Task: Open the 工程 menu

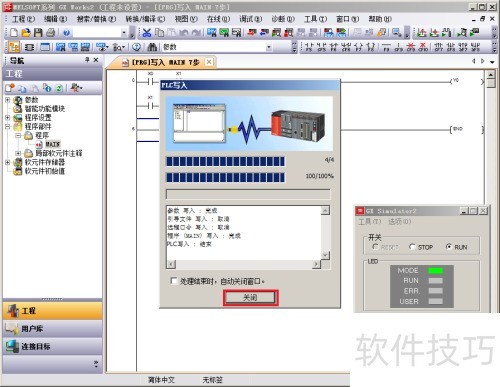Action: (23, 19)
